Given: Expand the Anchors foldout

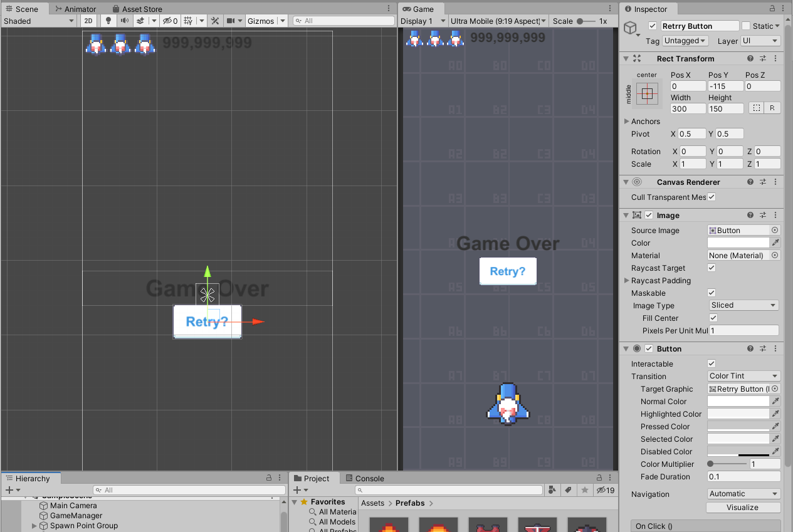Looking at the screenshot, I should click(x=627, y=122).
